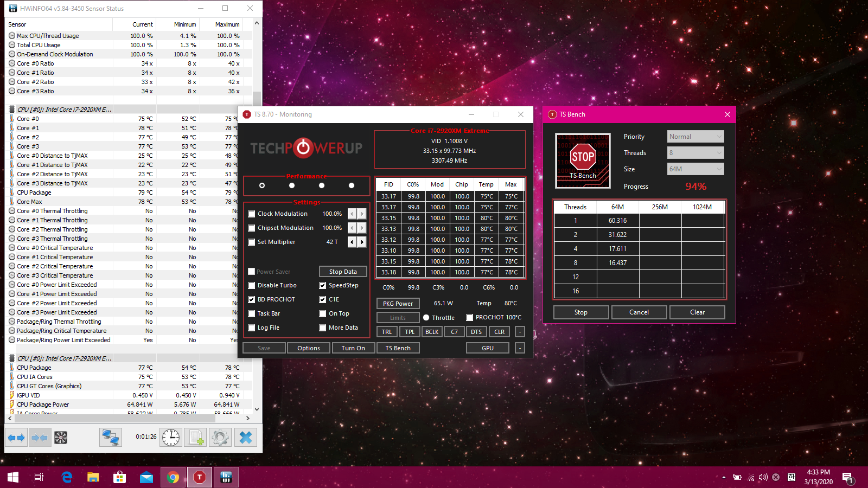Click the fan control icon in HWiNFO
Image resolution: width=868 pixels, height=488 pixels.
coord(61,438)
